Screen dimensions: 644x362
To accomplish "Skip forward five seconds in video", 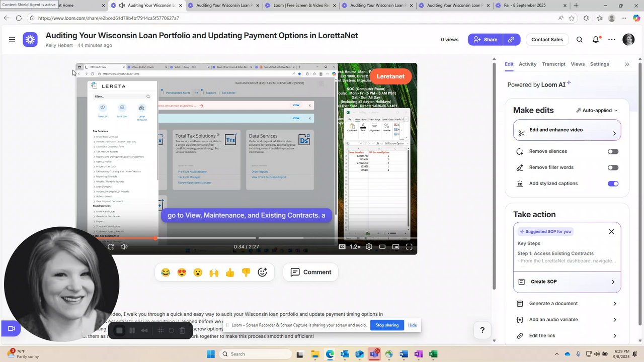I will coord(111,247).
